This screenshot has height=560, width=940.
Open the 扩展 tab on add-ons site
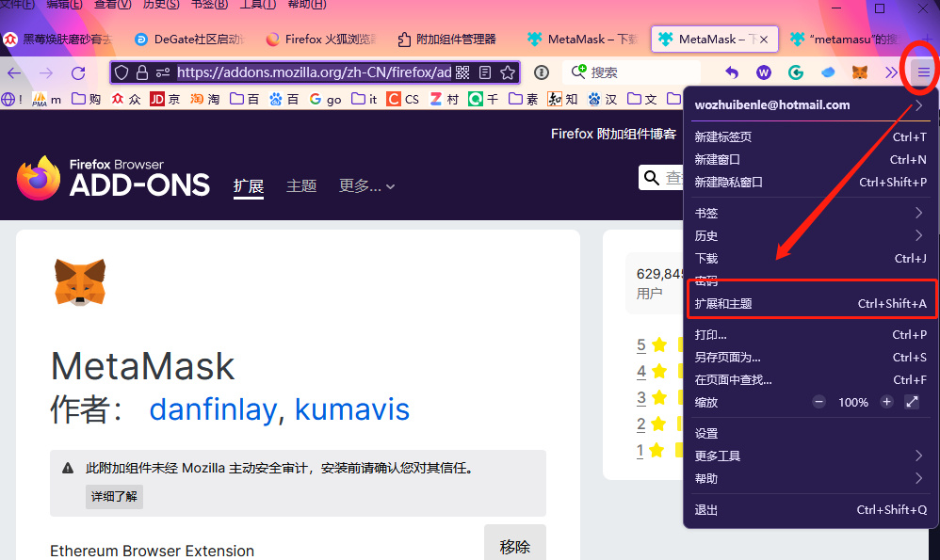tap(249, 186)
